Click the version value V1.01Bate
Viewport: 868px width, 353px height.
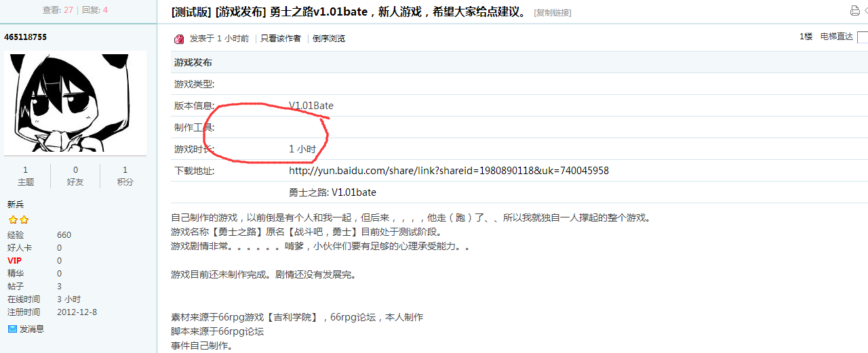311,106
